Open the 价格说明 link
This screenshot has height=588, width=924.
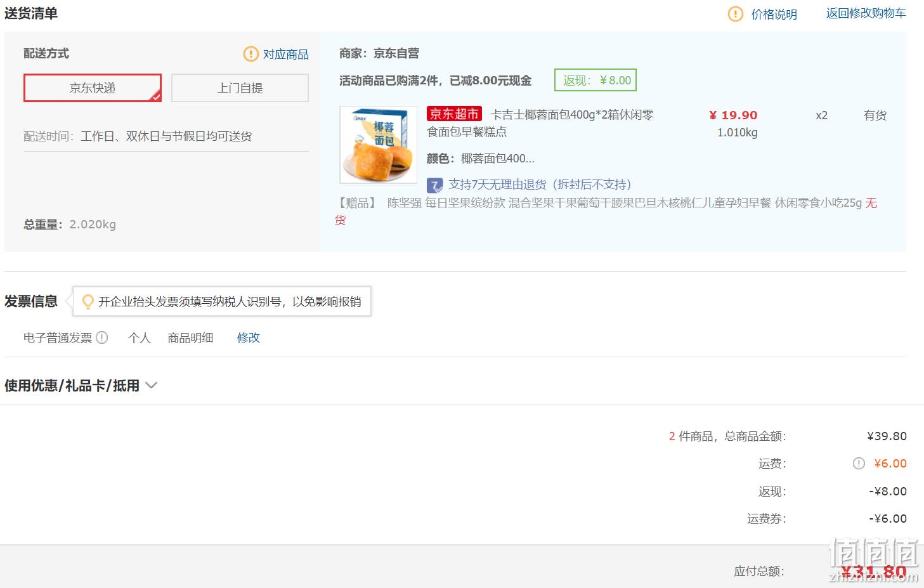[x=774, y=14]
